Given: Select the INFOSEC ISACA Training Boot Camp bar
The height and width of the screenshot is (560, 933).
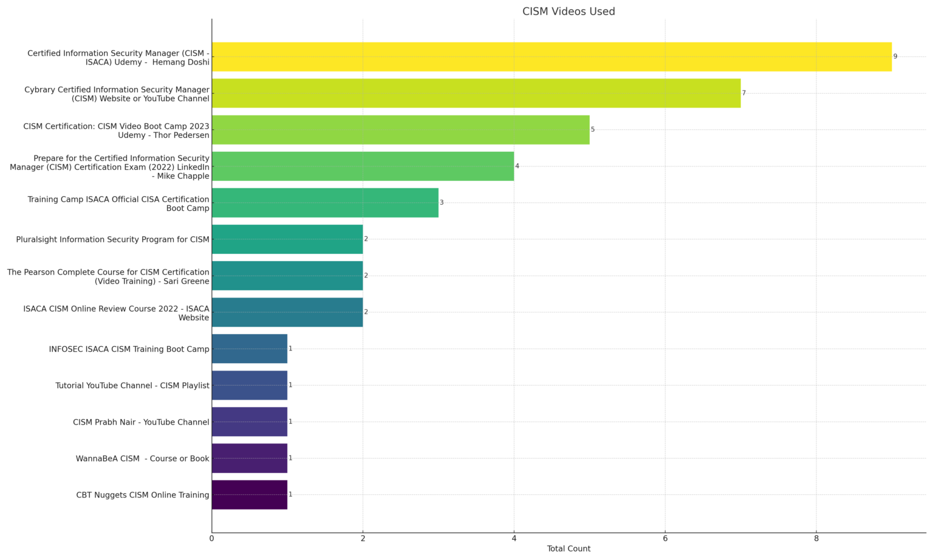Looking at the screenshot, I should (249, 349).
